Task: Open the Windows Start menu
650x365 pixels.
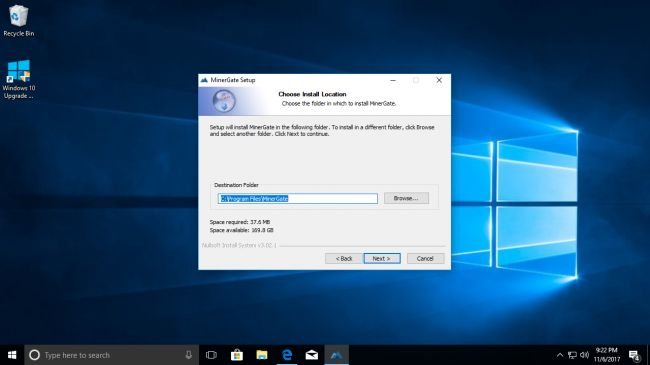Action: coord(12,355)
